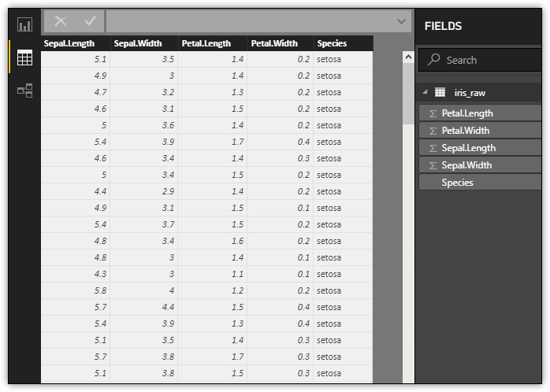
Task: Collapse the iris_raw table tree arrow
Action: click(x=425, y=93)
